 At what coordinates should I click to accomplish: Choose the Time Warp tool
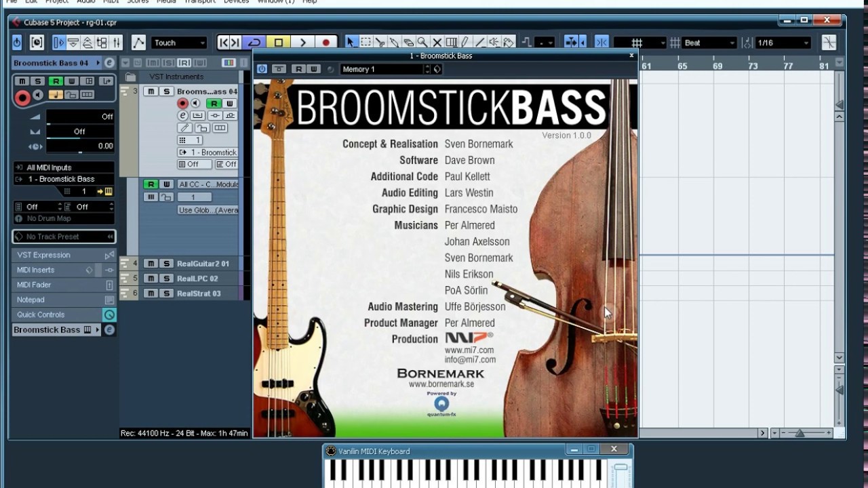coord(452,43)
